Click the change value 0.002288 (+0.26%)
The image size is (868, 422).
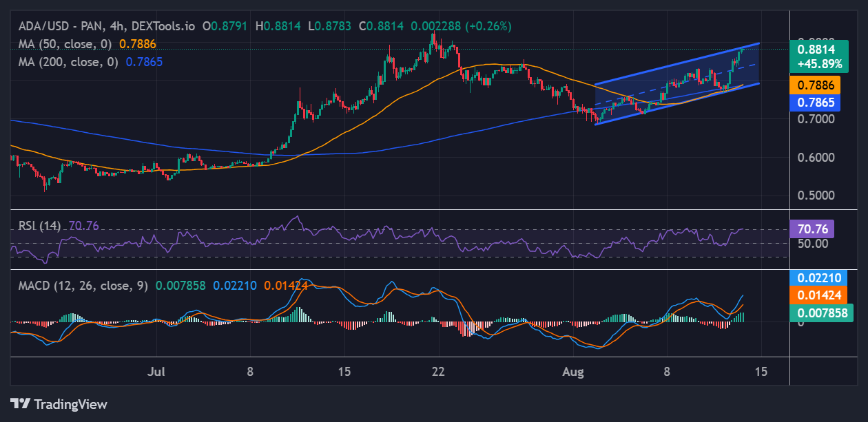pos(461,26)
